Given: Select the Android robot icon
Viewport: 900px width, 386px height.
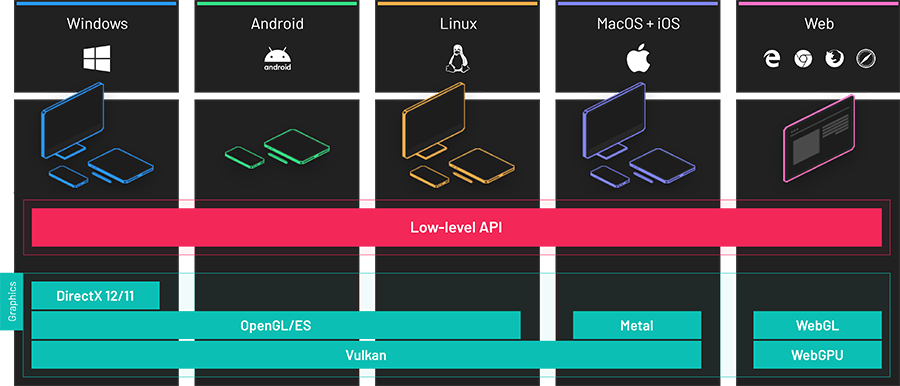Looking at the screenshot, I should pos(277,59).
